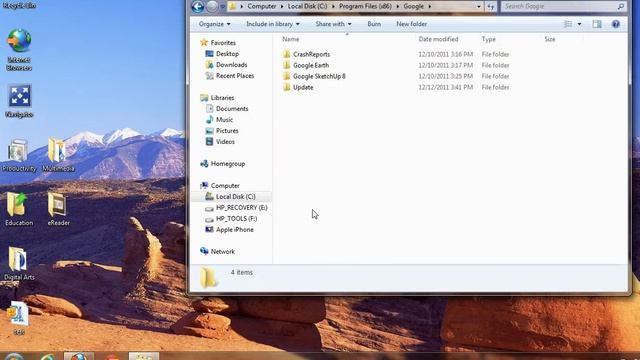The width and height of the screenshot is (640, 360).
Task: Open the address bar history dropdown
Action: (x=479, y=7)
